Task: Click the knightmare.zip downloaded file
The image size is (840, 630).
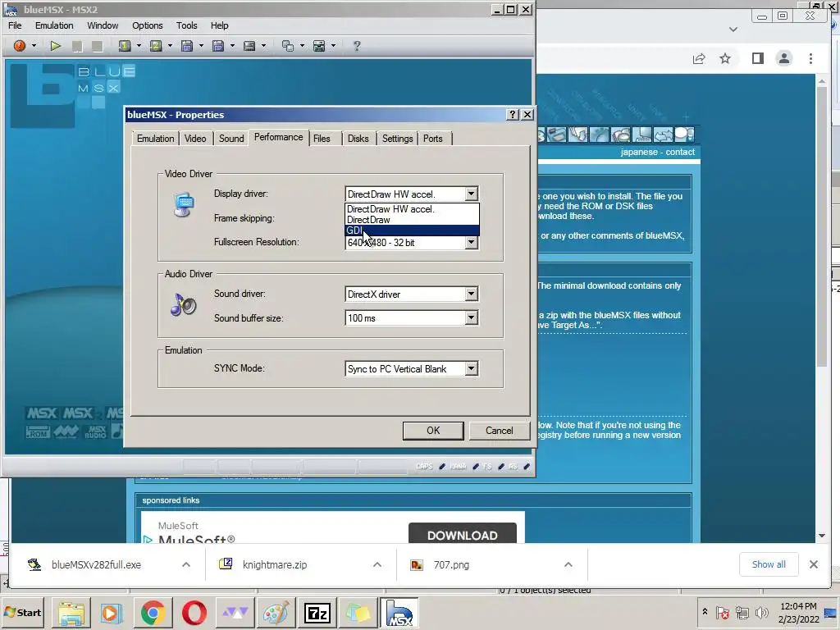Action: (x=274, y=564)
